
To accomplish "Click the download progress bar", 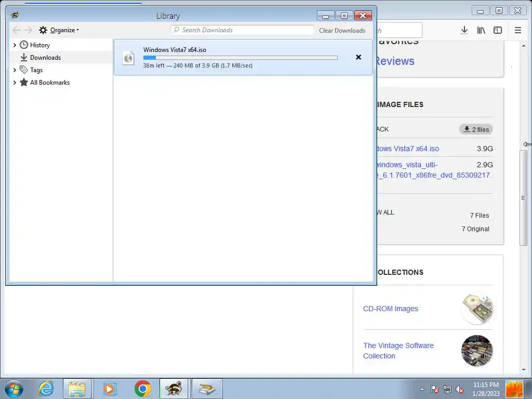I will 240,58.
